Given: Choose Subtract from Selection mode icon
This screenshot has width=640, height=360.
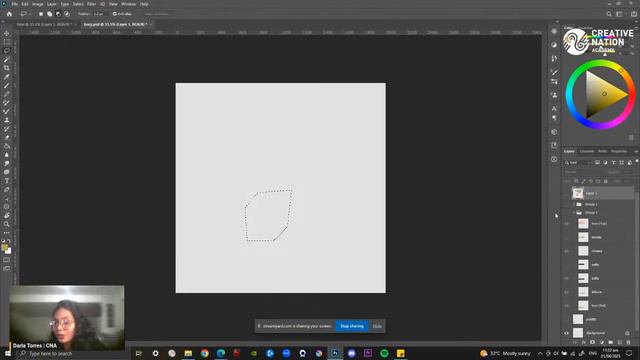Looking at the screenshot, I should click(58, 14).
